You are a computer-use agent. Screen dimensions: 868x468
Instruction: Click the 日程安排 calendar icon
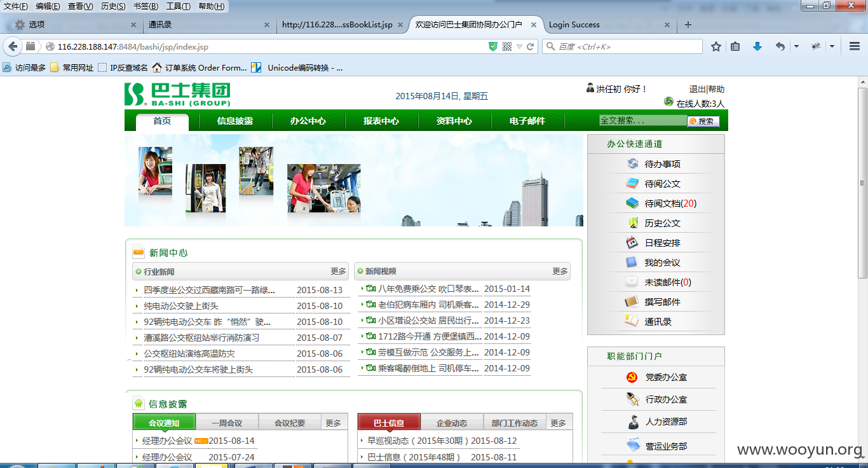pos(632,243)
